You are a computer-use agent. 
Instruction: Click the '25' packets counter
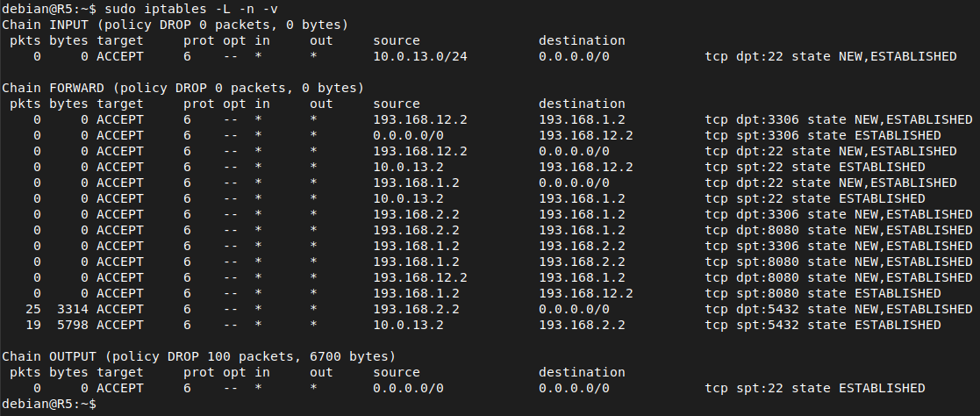pos(33,309)
